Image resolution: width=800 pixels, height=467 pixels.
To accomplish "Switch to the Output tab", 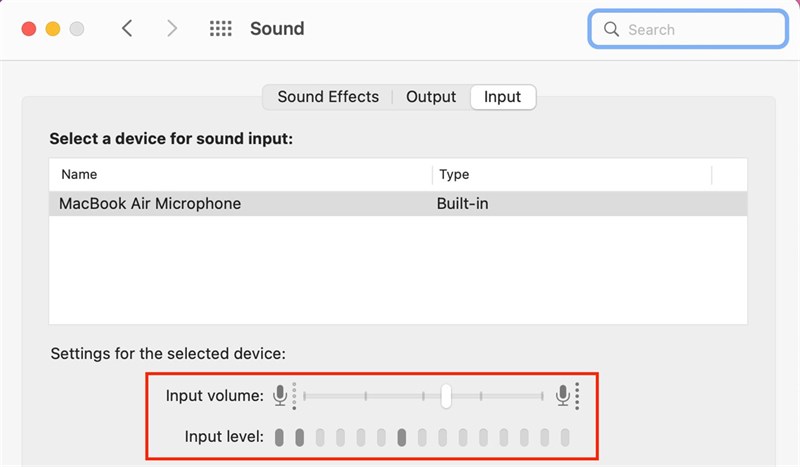I will coord(431,97).
